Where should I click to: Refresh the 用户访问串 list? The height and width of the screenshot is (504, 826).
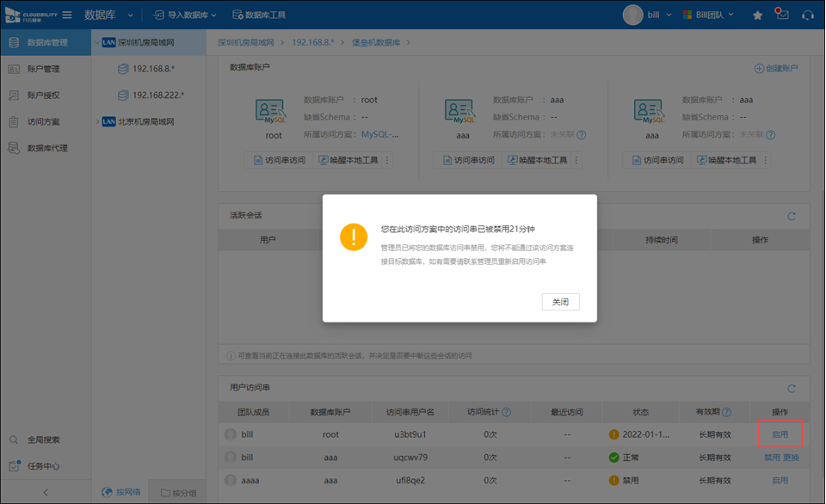coord(792,389)
